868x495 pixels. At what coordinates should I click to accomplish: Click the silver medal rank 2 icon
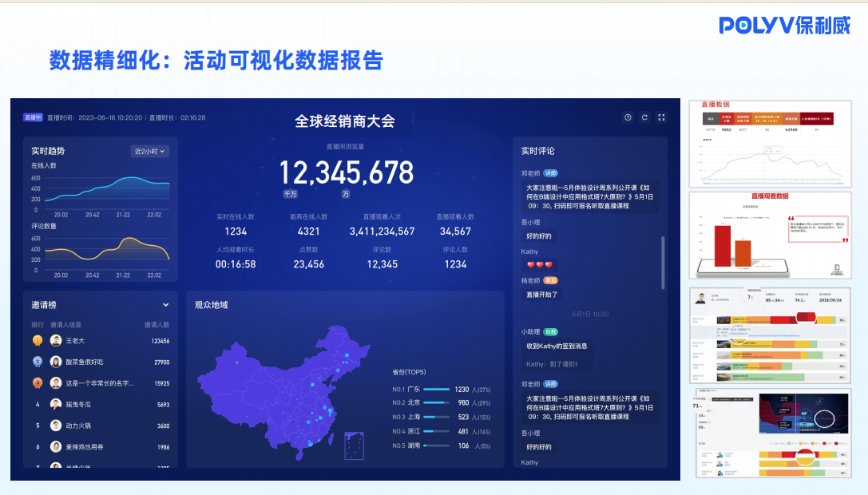point(38,362)
